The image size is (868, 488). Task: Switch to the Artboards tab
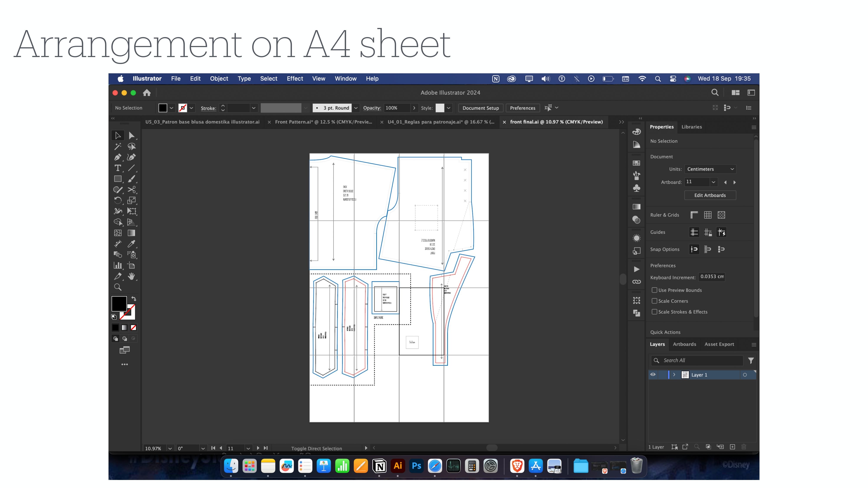684,344
